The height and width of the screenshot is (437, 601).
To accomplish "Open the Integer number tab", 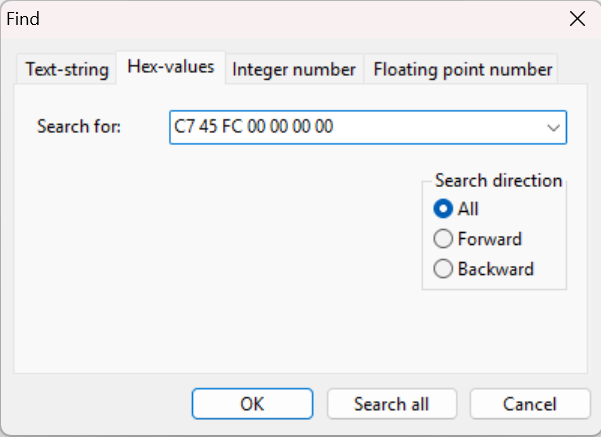I will [x=294, y=69].
